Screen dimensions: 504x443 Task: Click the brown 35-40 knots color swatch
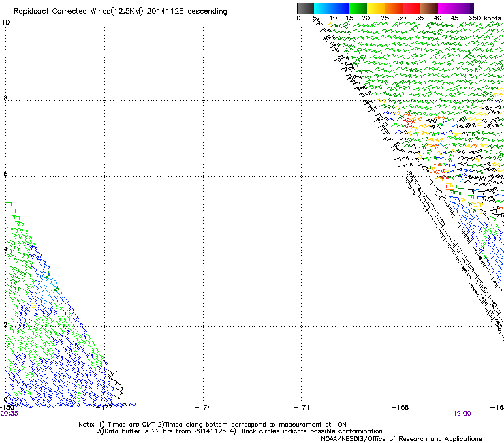[429, 8]
